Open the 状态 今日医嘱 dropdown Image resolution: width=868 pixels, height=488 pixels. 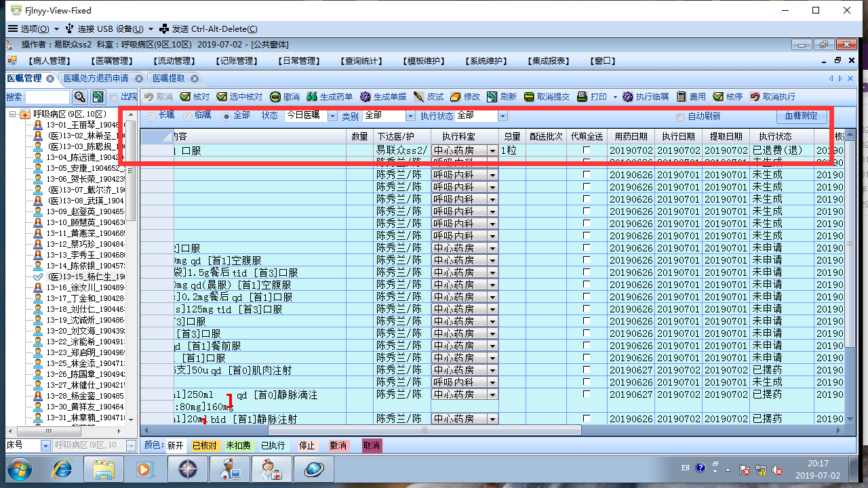click(332, 116)
